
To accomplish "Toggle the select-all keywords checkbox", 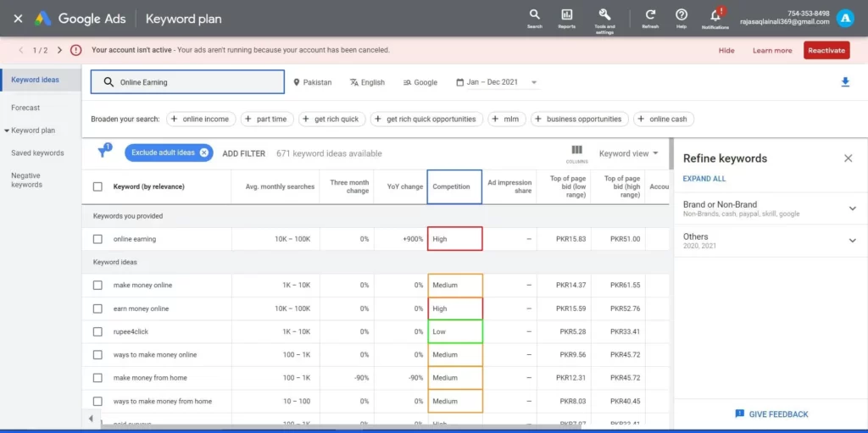I will click(97, 186).
